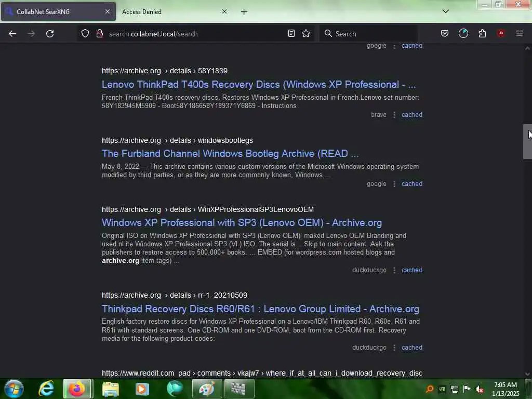Image resolution: width=532 pixels, height=399 pixels.
Task: Expand options dots beside brave engine label
Action: (394, 115)
